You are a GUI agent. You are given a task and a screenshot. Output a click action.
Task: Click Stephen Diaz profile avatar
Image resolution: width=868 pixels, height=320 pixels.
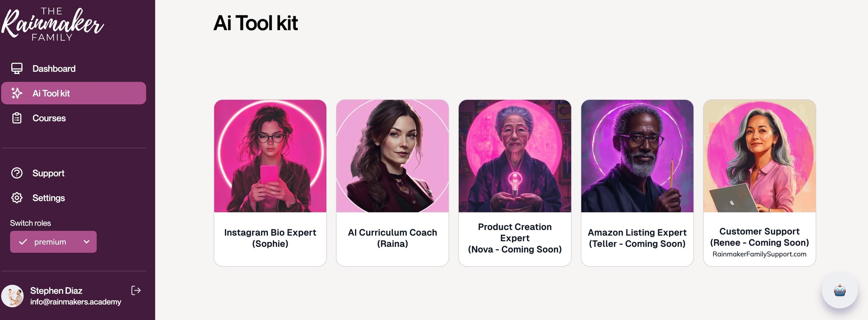[x=12, y=296]
